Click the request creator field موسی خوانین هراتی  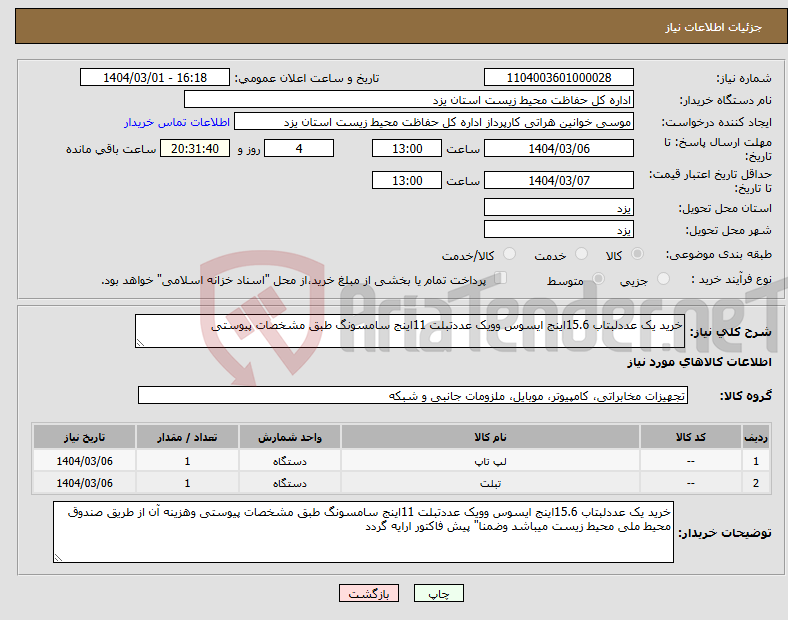coord(434,122)
